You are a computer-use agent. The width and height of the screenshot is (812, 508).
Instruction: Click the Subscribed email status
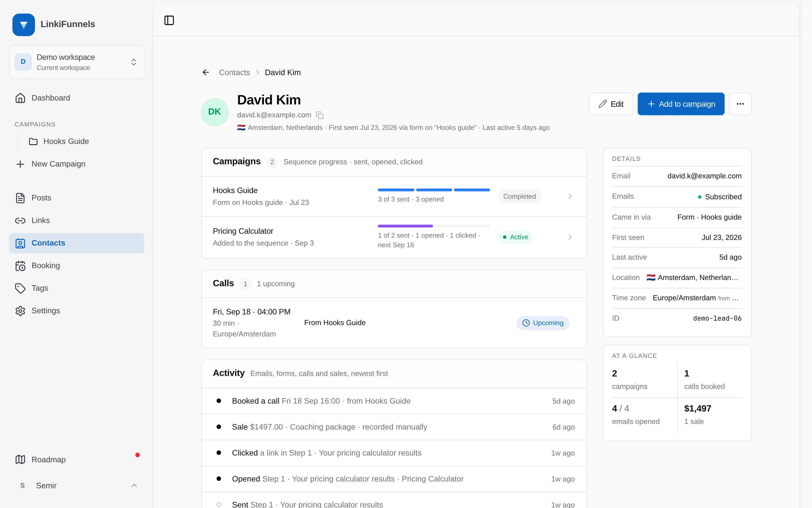[720, 197]
